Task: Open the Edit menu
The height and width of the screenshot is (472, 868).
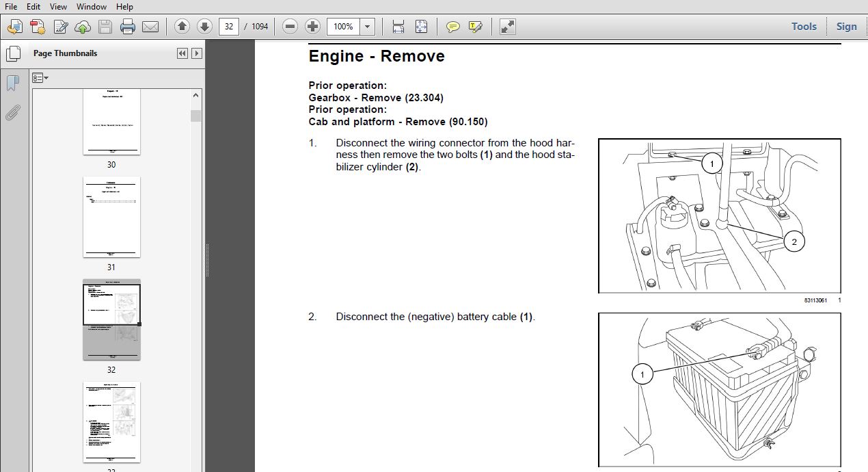Action: coord(33,6)
